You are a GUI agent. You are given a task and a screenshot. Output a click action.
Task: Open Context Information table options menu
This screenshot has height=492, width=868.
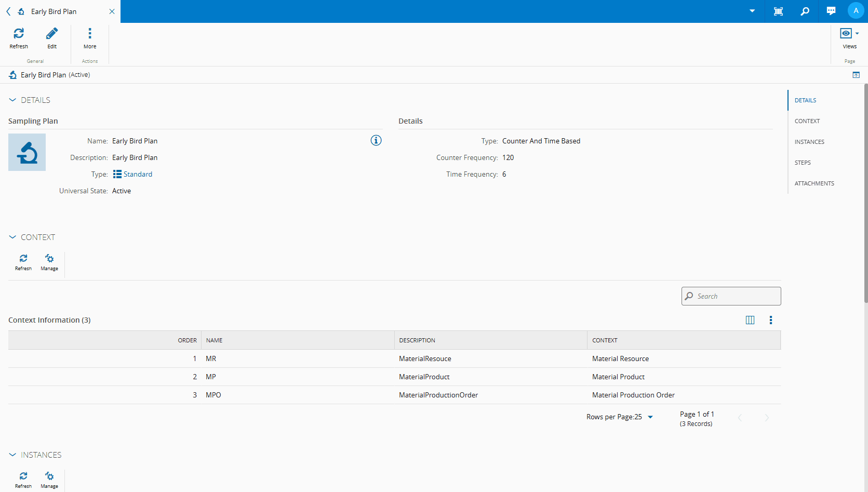pyautogui.click(x=771, y=320)
